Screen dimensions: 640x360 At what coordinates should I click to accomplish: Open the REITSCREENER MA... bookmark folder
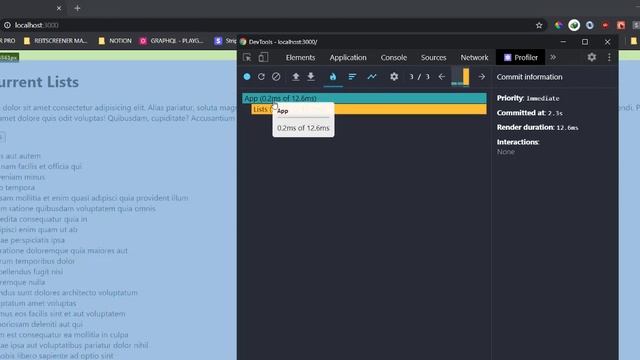pos(56,41)
